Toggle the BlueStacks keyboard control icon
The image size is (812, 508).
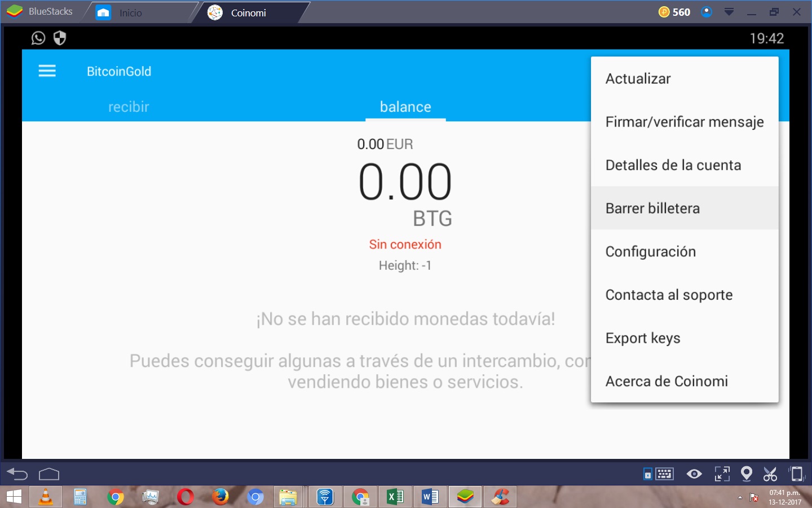(x=659, y=474)
